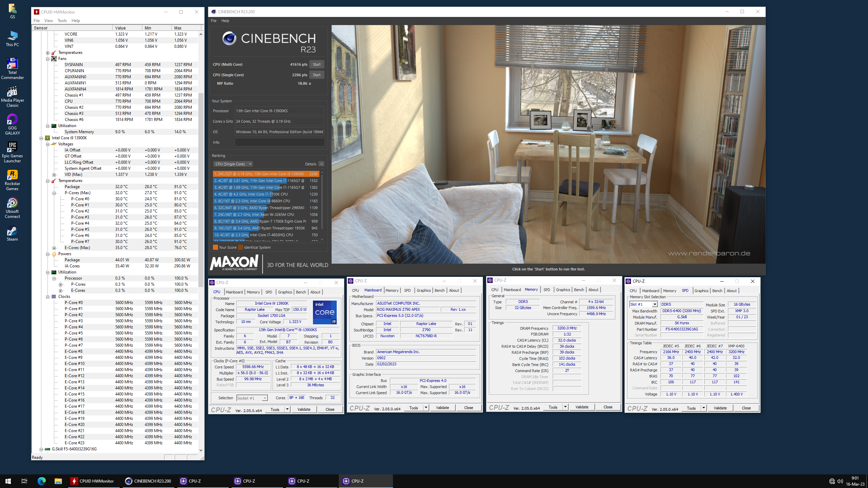Open the GS desktop shortcut

[12, 11]
